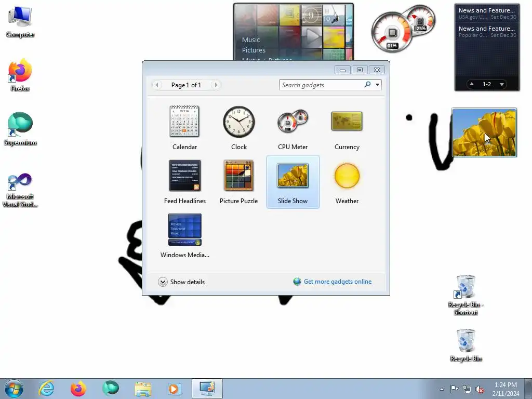Show hidden tray icons arrow

tap(442, 389)
